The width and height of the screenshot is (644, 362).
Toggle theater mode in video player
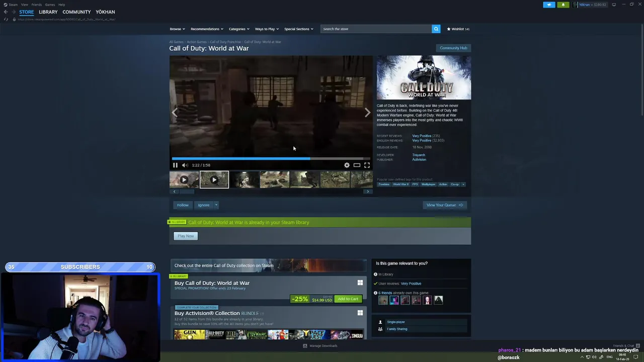[357, 165]
